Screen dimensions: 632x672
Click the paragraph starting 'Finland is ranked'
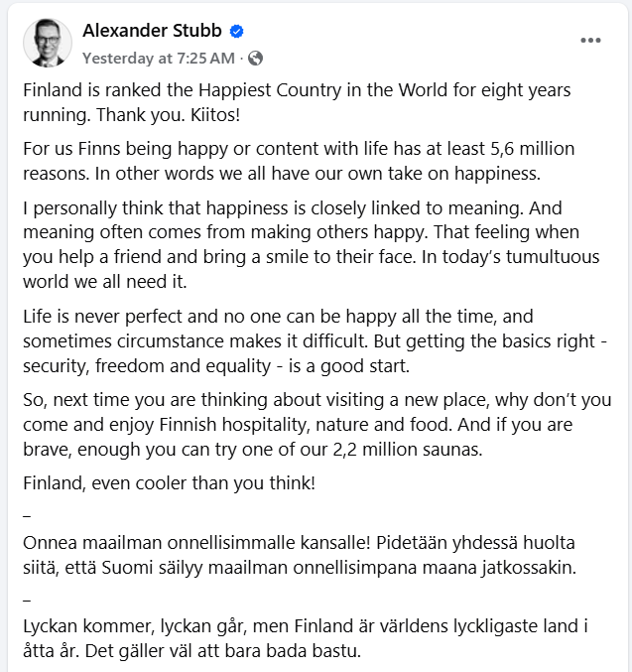(298, 102)
